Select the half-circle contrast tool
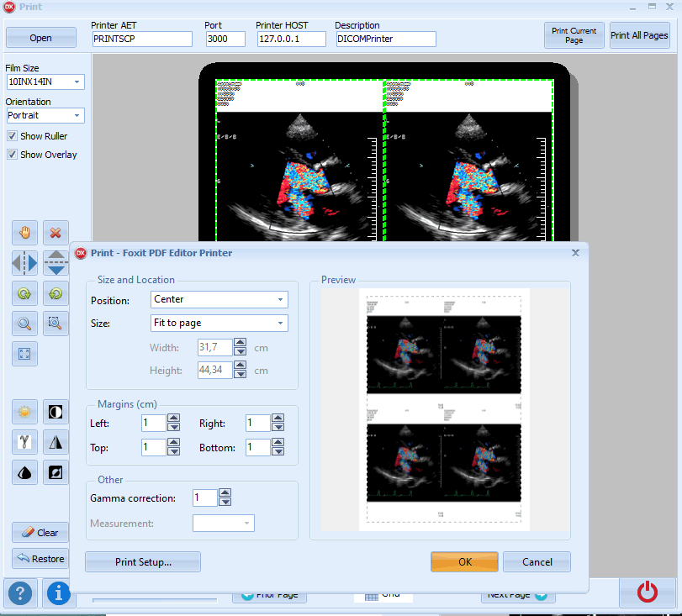Screen dimensions: 682x616 pyautogui.click(x=56, y=412)
